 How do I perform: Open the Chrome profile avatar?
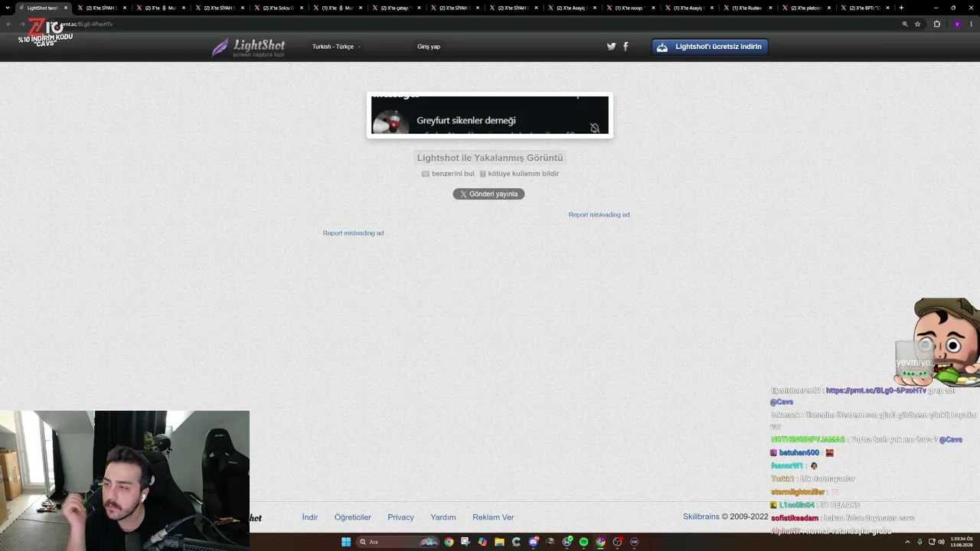pyautogui.click(x=957, y=24)
